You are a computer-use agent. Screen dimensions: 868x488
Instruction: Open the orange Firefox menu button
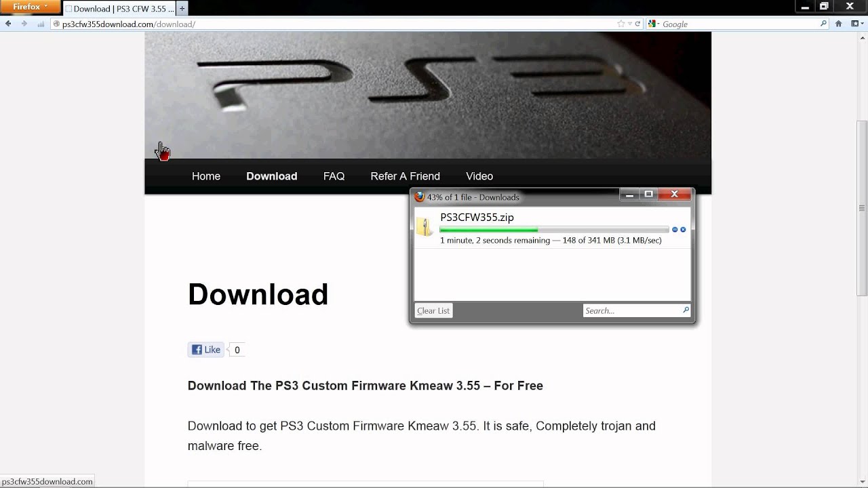[30, 7]
